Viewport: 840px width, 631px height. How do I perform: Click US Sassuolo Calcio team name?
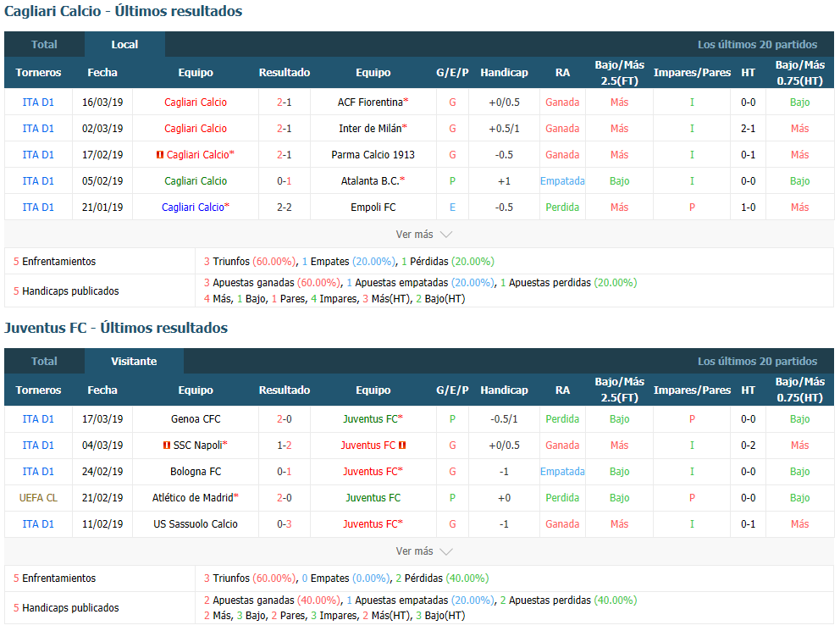tap(196, 524)
